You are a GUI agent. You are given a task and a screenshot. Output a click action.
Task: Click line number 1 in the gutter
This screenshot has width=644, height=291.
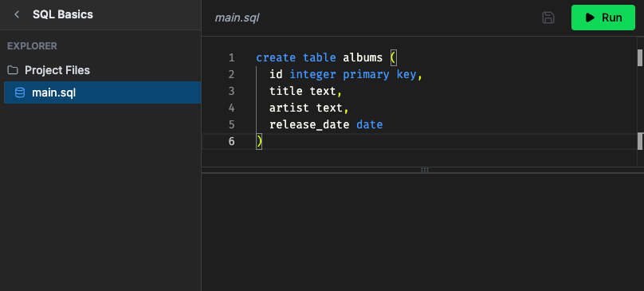232,57
